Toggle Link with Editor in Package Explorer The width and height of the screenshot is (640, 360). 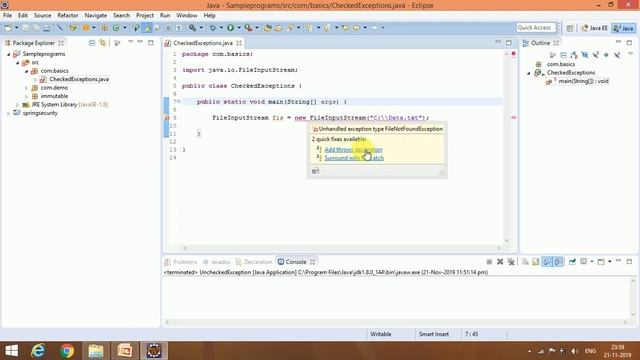click(102, 43)
